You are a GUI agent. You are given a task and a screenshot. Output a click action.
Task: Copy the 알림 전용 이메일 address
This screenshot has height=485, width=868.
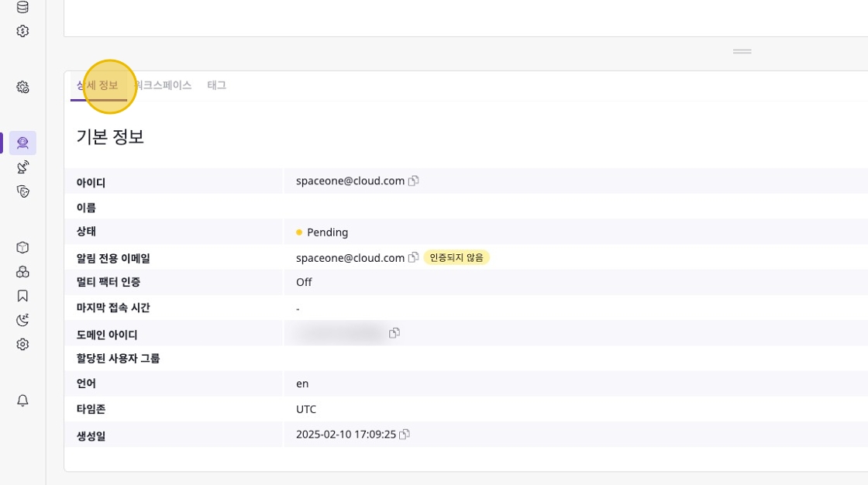pos(414,257)
